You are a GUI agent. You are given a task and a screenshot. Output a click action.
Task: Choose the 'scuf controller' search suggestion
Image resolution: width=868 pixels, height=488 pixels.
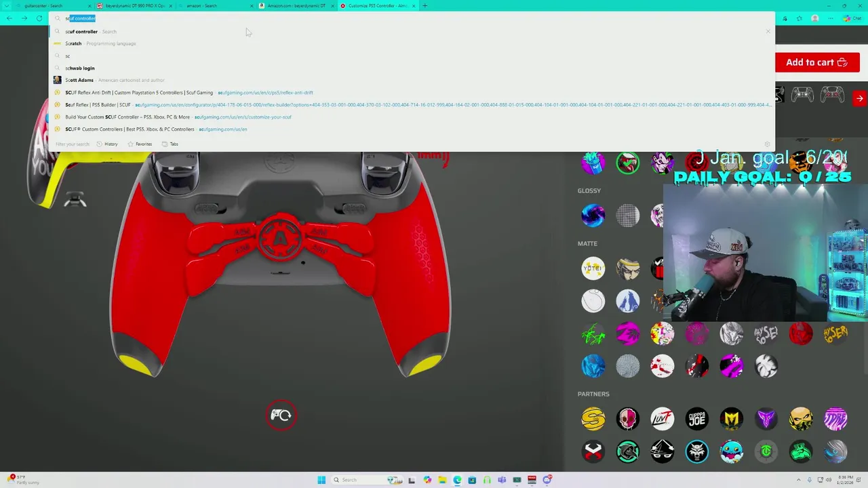pos(412,31)
